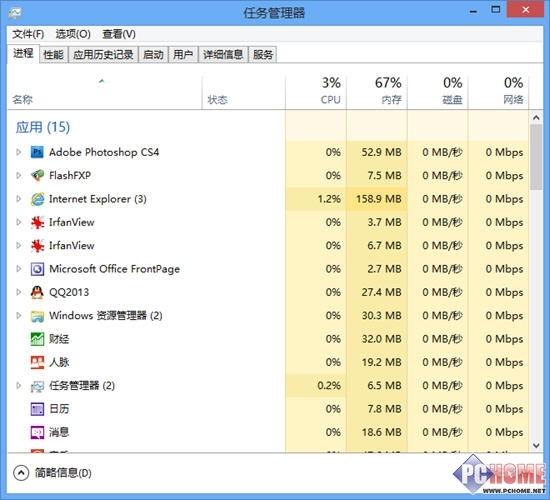Expand the 任务管理器 (2) process group
Image resolution: width=550 pixels, height=500 pixels.
click(x=19, y=386)
